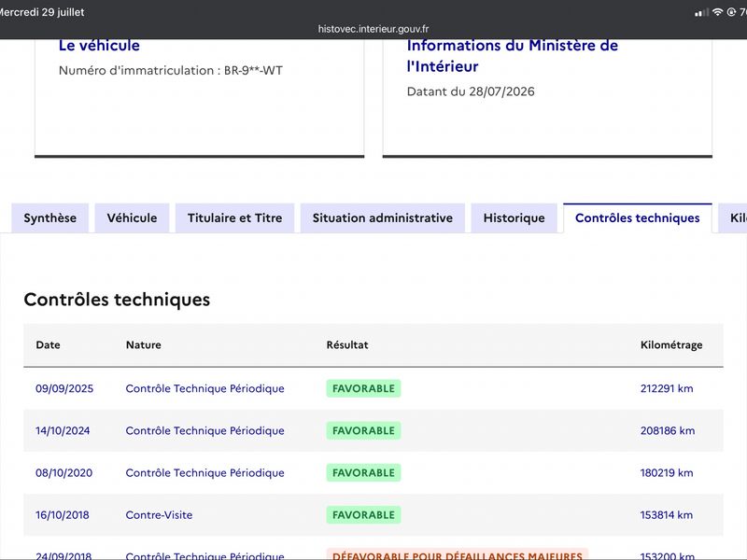Image resolution: width=747 pixels, height=560 pixels.
Task: Click the Résultat column header
Action: [347, 344]
